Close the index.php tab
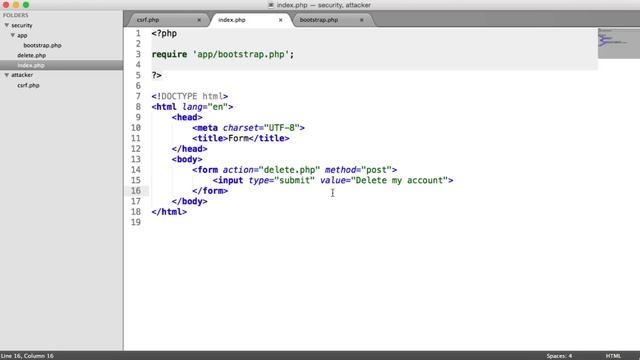640x360 pixels. point(280,20)
